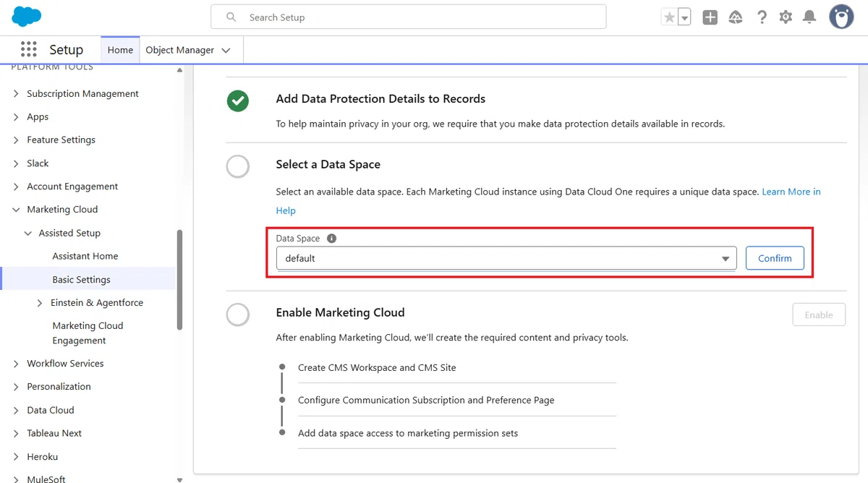Screen dimensions: 868x483
Task: Click 'Add Data Protection Details to Records' heading
Action: (x=380, y=98)
